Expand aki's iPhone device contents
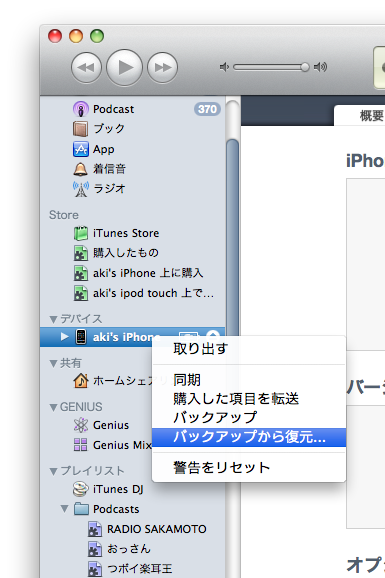 [x=65, y=337]
